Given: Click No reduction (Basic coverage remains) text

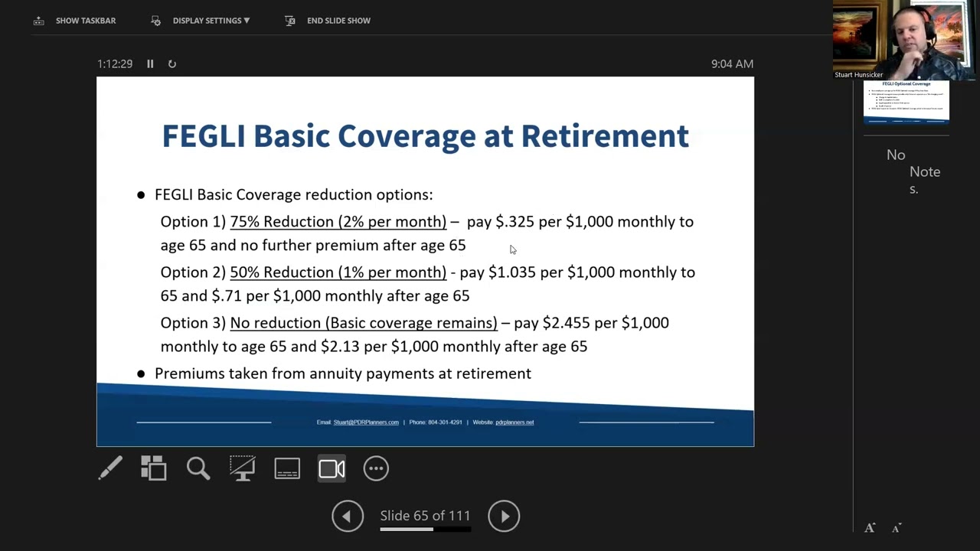Looking at the screenshot, I should pyautogui.click(x=364, y=323).
